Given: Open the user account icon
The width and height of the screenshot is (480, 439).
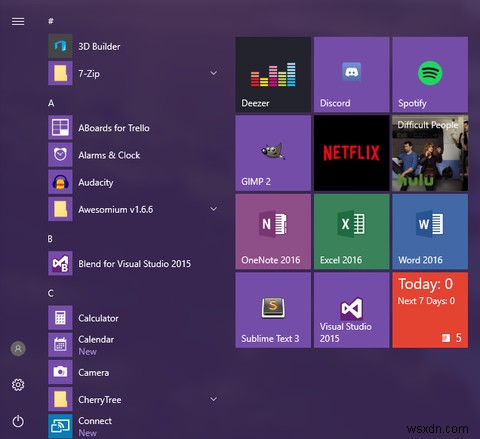Looking at the screenshot, I should (x=18, y=349).
